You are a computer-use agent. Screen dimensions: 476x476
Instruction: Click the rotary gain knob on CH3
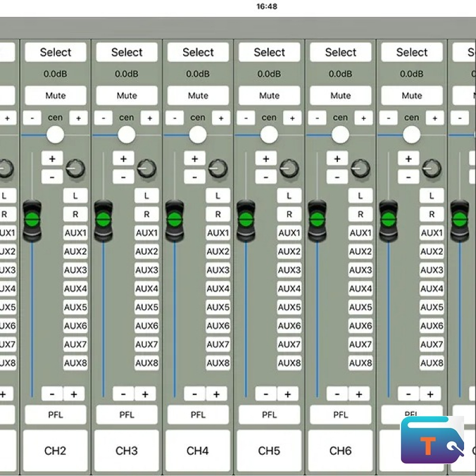coord(146,169)
